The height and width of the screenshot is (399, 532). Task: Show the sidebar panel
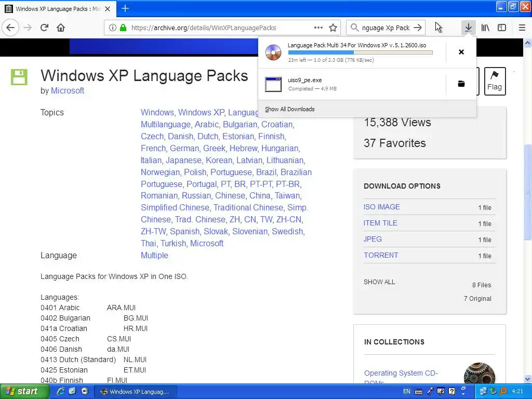[502, 28]
